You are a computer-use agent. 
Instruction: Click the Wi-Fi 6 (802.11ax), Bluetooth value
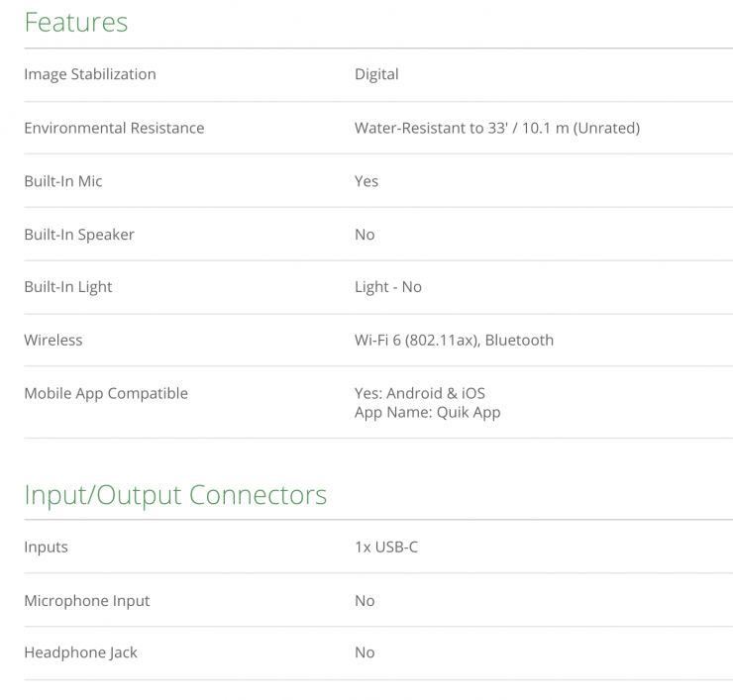point(454,341)
